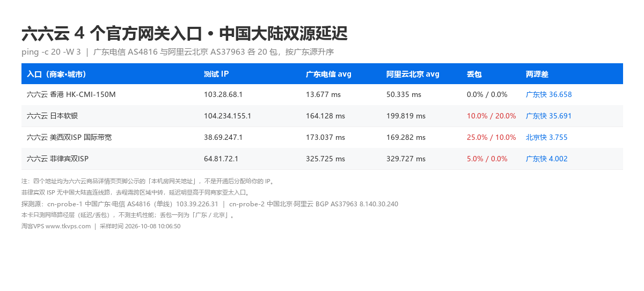Click the note starting 注：四个地址均为六六云
644x291 pixels.
coord(149,181)
